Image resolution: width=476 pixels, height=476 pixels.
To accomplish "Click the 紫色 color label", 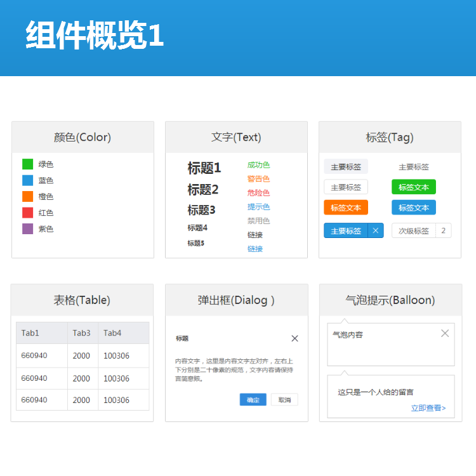I will (46, 229).
